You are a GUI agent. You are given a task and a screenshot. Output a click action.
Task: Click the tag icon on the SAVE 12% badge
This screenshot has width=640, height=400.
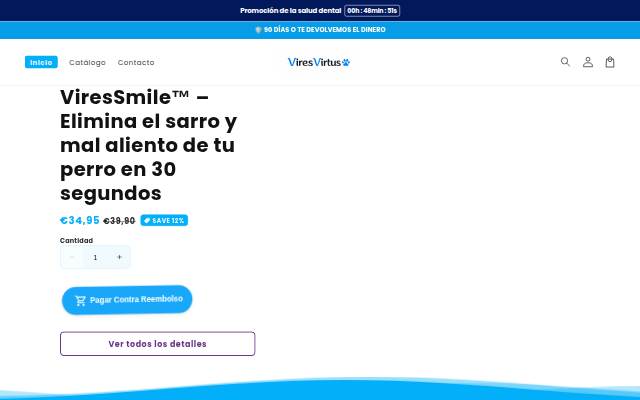(x=147, y=220)
